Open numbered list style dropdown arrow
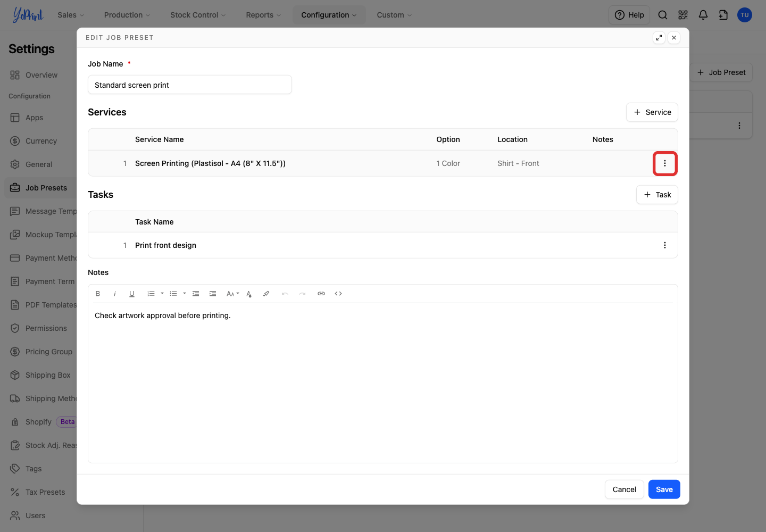The height and width of the screenshot is (532, 766). coord(162,294)
